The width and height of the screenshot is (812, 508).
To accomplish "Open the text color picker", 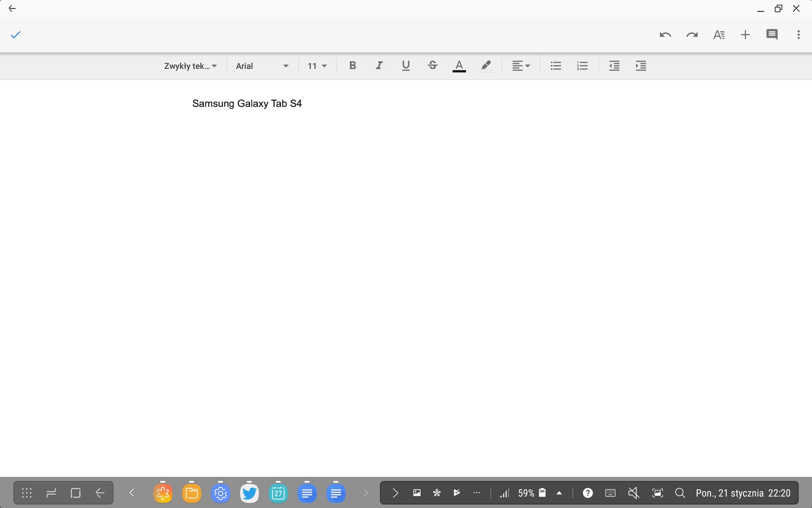I will pyautogui.click(x=459, y=66).
